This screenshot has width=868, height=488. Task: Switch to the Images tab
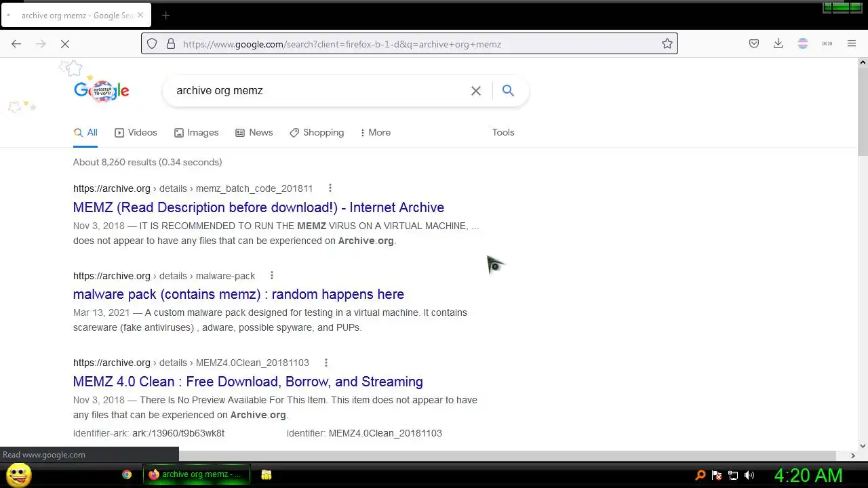click(197, 133)
